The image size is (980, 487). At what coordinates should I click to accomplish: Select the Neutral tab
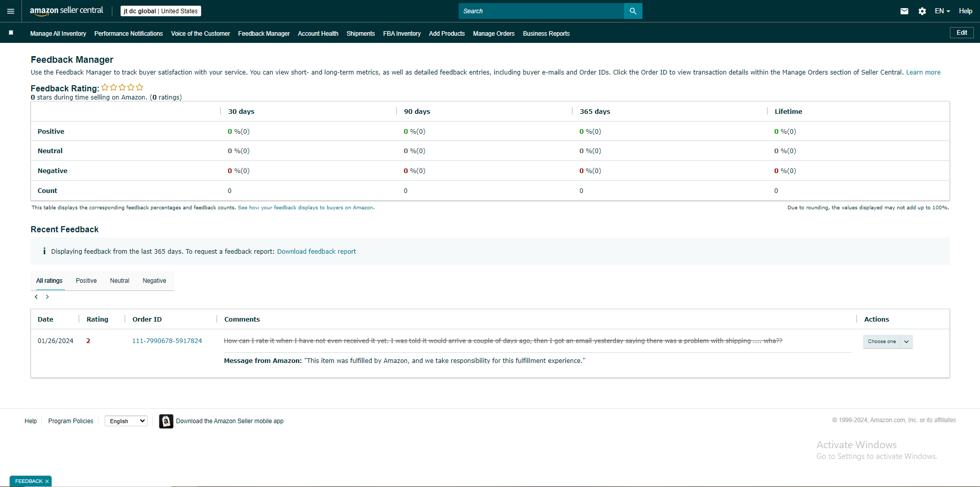119,281
